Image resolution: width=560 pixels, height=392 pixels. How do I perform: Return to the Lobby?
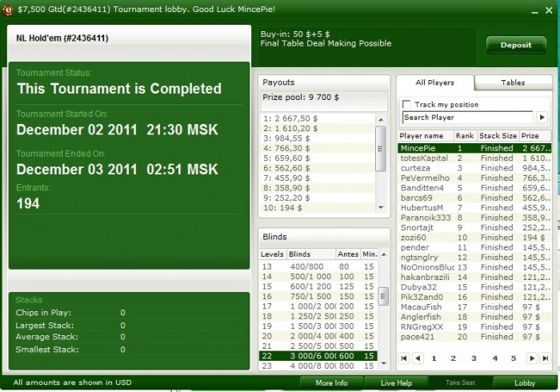pos(525,383)
